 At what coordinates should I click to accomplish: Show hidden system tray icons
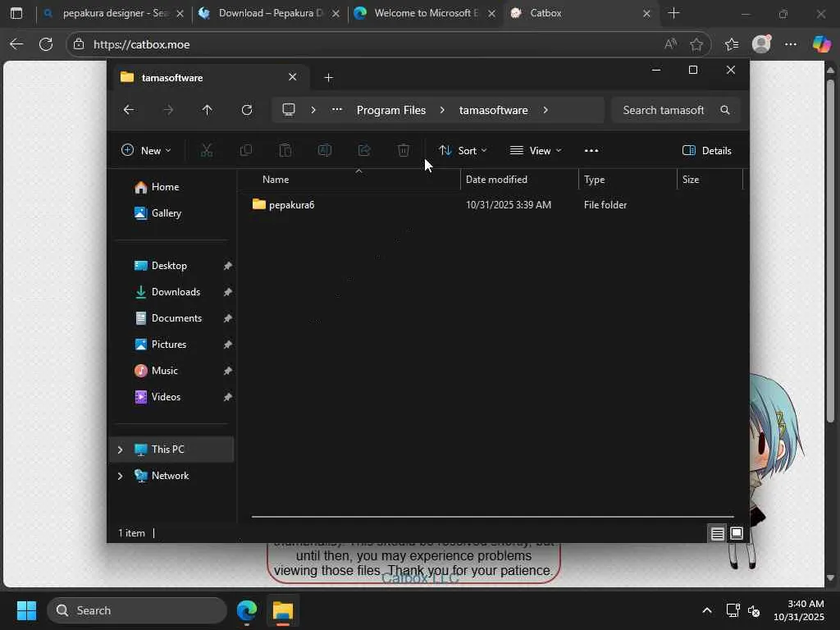[707, 610]
